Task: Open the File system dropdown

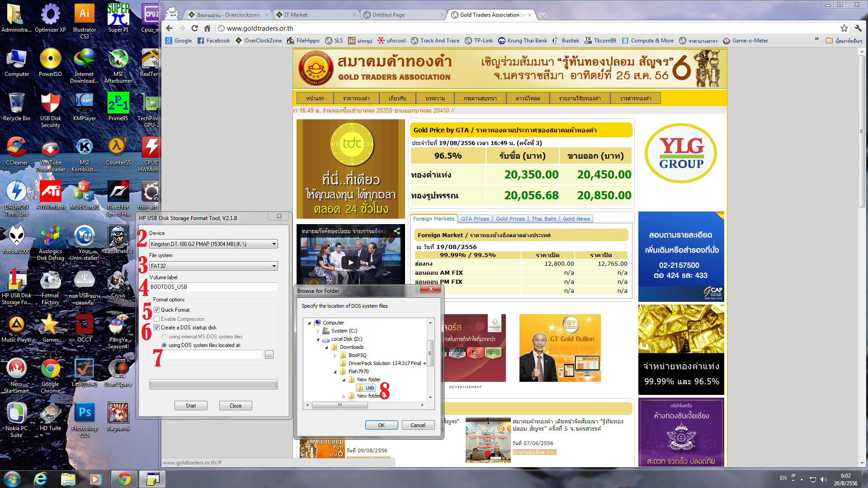Action: [x=274, y=266]
